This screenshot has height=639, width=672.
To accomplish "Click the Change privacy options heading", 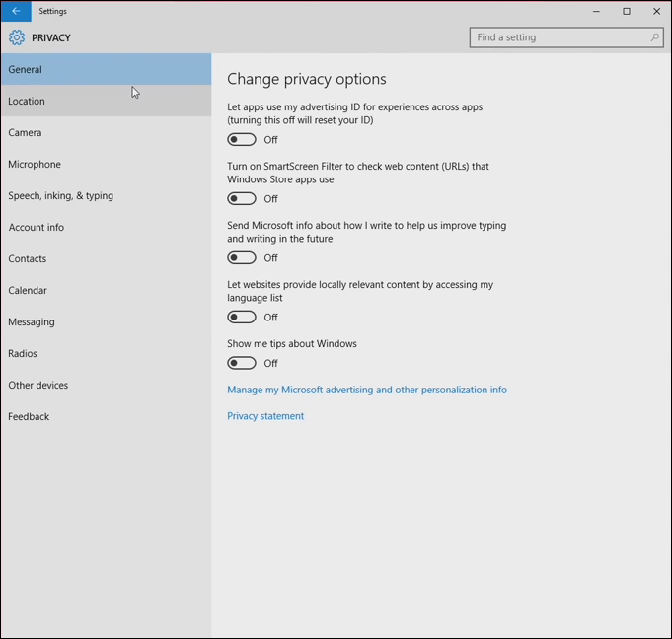I will click(307, 79).
